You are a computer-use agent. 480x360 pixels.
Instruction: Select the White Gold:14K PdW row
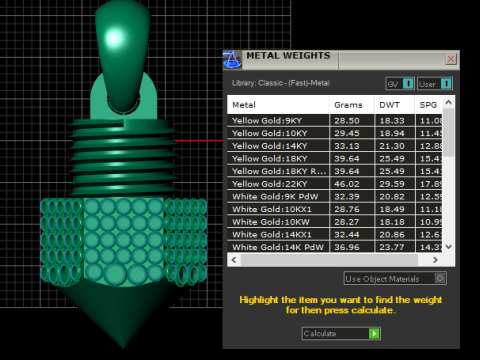point(335,247)
